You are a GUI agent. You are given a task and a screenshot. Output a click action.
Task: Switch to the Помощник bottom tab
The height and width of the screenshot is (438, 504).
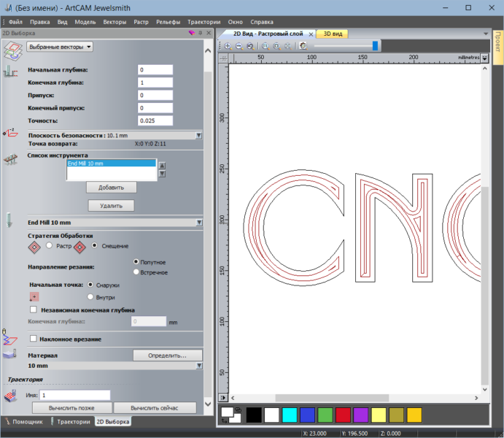coord(24,422)
